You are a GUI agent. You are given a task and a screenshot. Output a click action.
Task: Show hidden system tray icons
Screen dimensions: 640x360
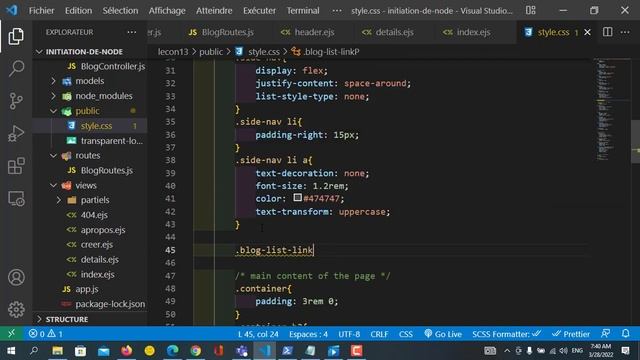tap(507, 351)
